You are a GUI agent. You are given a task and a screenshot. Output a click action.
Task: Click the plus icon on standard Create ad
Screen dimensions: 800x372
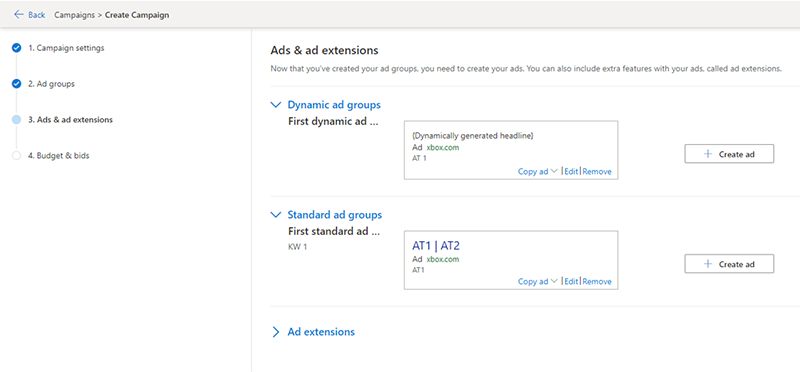[x=708, y=264]
